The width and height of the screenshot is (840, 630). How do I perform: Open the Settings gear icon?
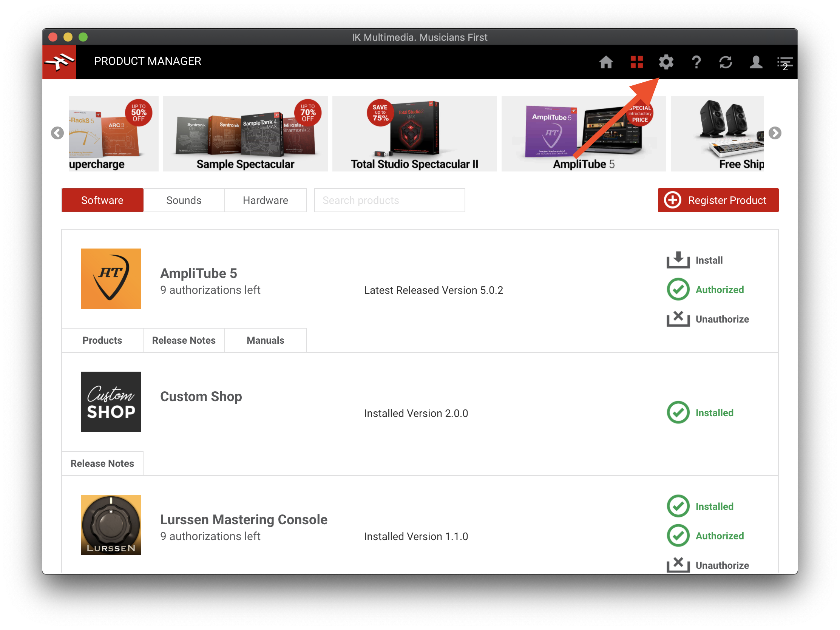pos(666,62)
